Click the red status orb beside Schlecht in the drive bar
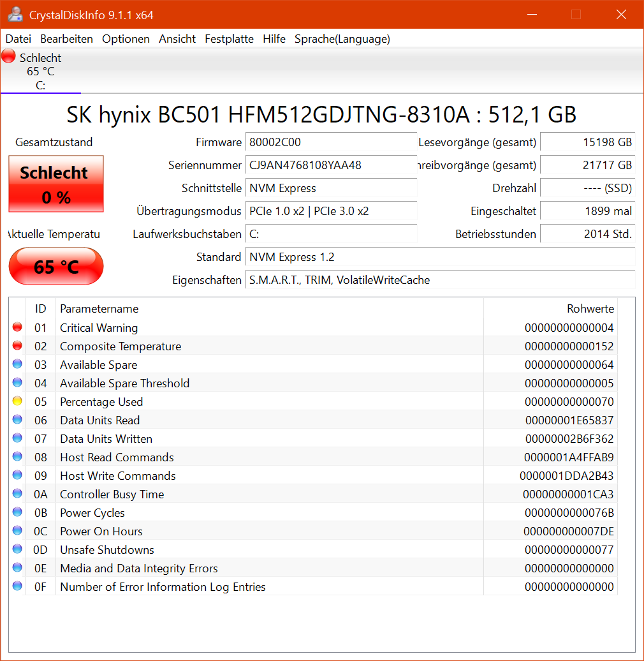 (8, 56)
